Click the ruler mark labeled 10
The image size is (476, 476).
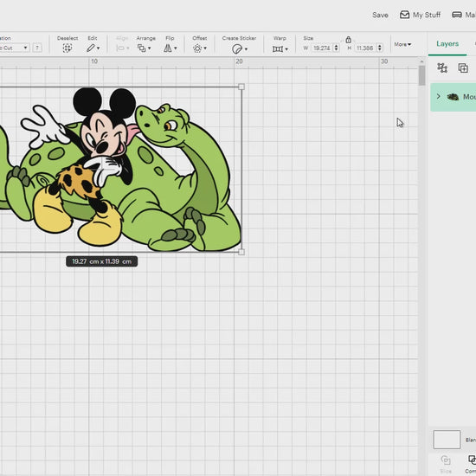tap(94, 61)
